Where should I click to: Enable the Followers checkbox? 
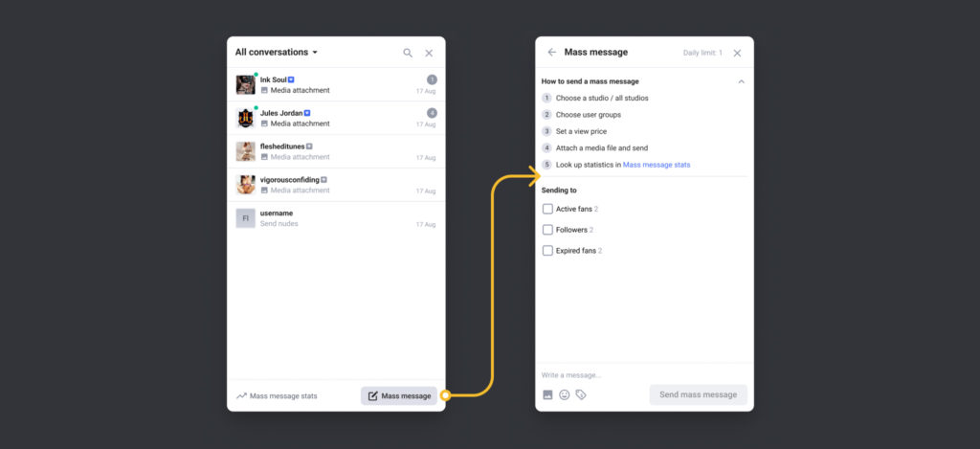point(547,230)
